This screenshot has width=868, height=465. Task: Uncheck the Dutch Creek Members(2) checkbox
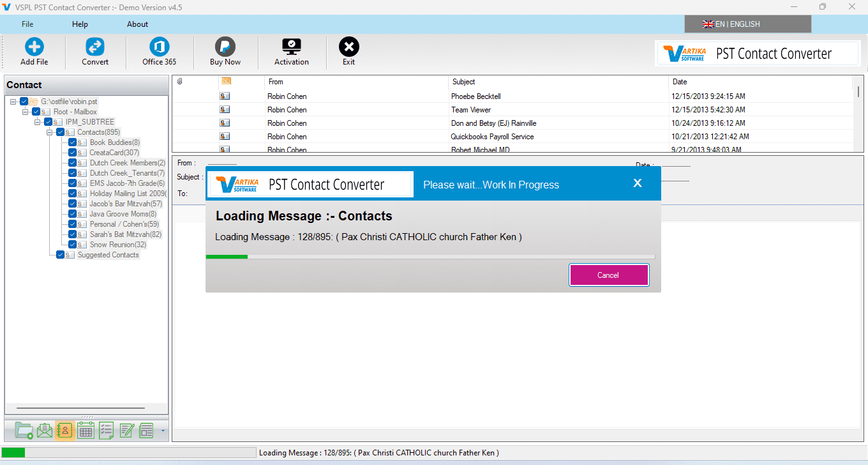coord(72,163)
